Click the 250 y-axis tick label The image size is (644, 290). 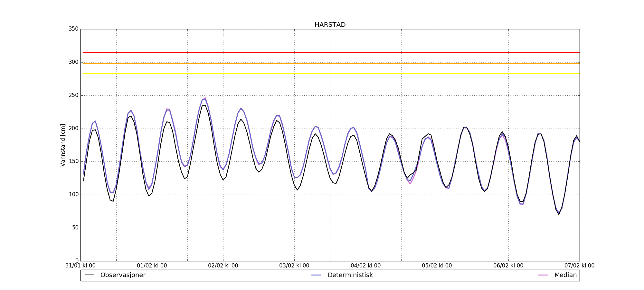pos(73,95)
